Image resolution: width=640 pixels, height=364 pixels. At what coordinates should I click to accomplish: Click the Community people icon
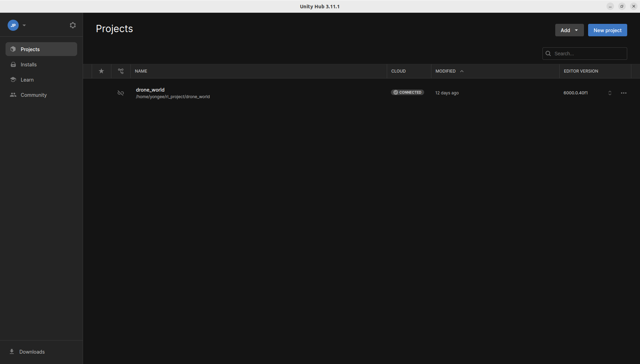(13, 95)
